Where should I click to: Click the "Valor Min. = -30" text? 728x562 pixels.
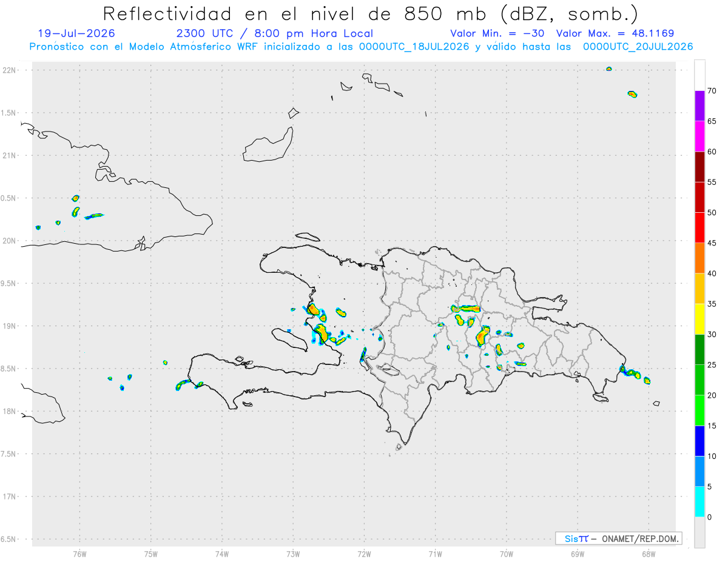pos(499,33)
